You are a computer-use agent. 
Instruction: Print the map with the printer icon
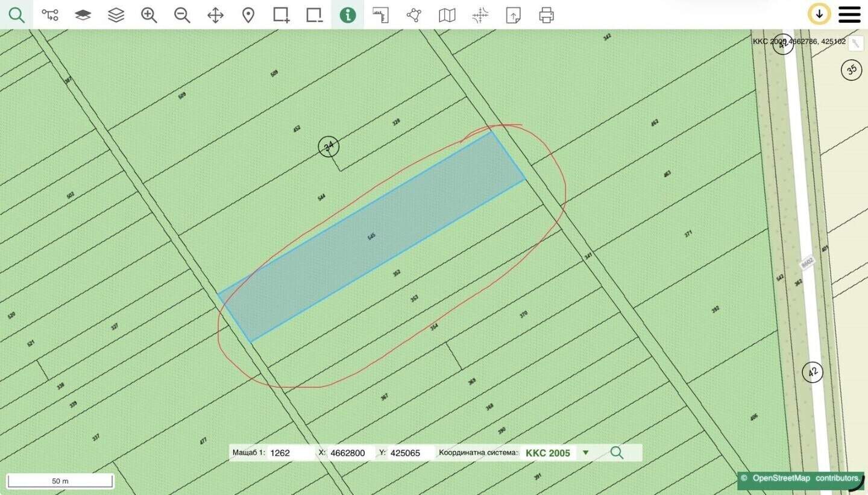click(x=547, y=15)
